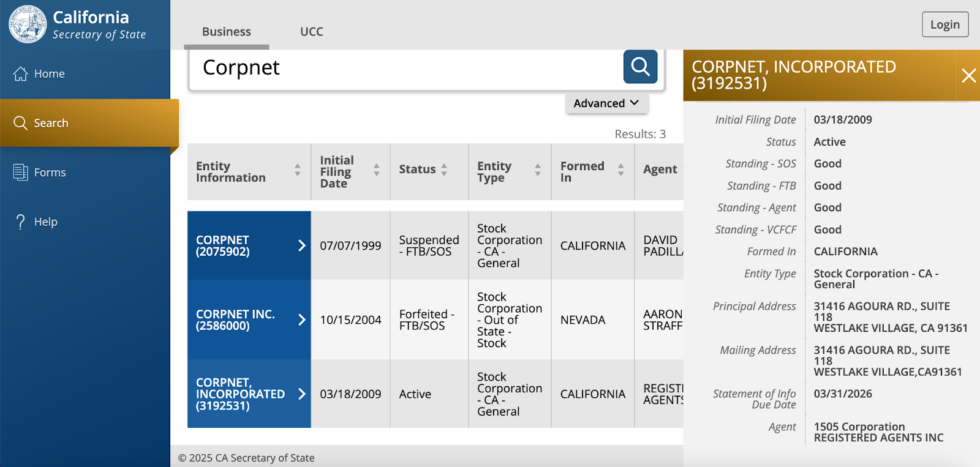Click the Formed In column header label
The width and height of the screenshot is (980, 467).
(x=582, y=172)
